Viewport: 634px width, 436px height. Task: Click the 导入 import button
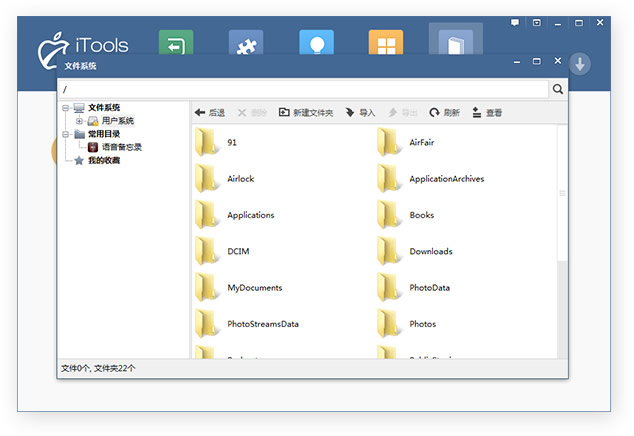click(360, 112)
